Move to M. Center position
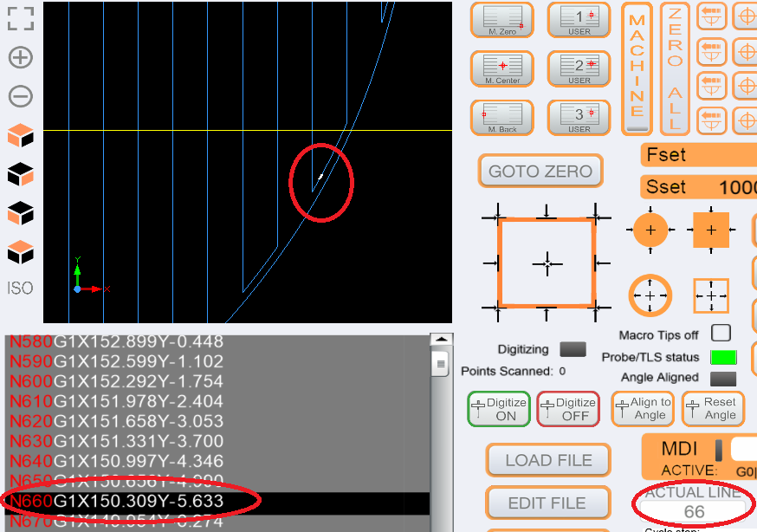 click(x=502, y=68)
